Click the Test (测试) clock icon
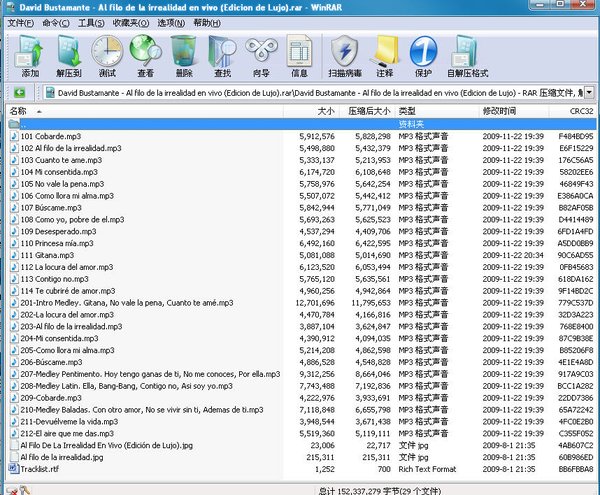 click(107, 52)
